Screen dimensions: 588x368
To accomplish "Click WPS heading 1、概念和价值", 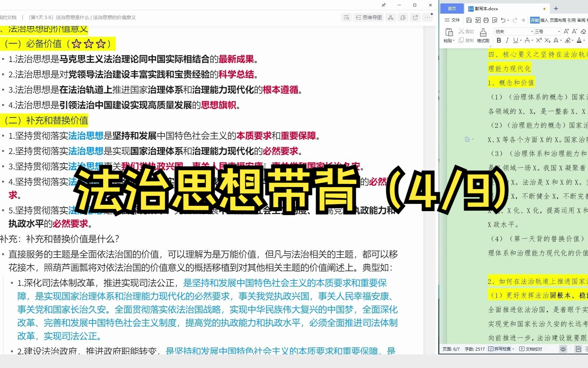I will [x=511, y=82].
